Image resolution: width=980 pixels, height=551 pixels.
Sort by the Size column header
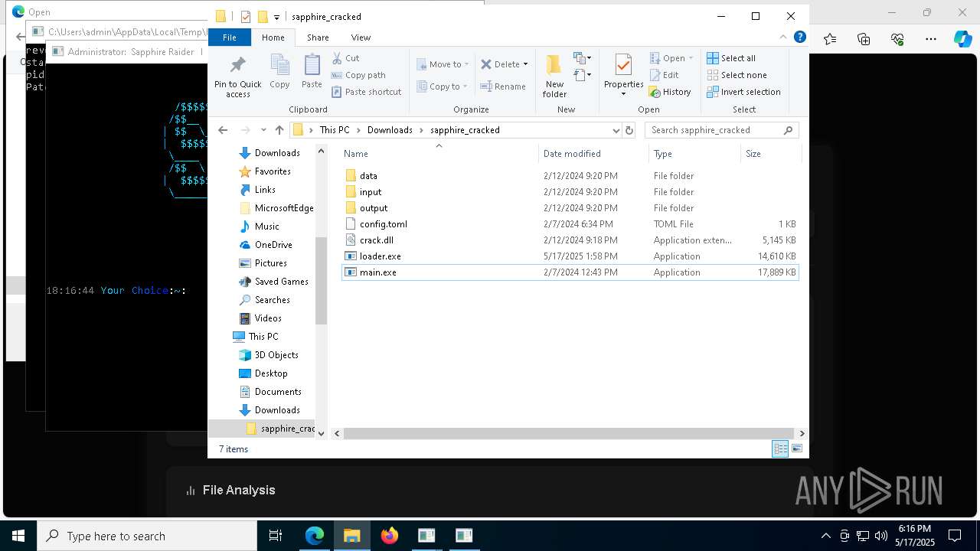pos(770,154)
